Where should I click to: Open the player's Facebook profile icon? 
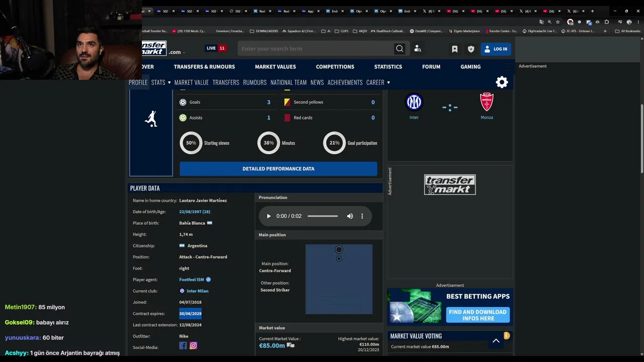tap(183, 345)
